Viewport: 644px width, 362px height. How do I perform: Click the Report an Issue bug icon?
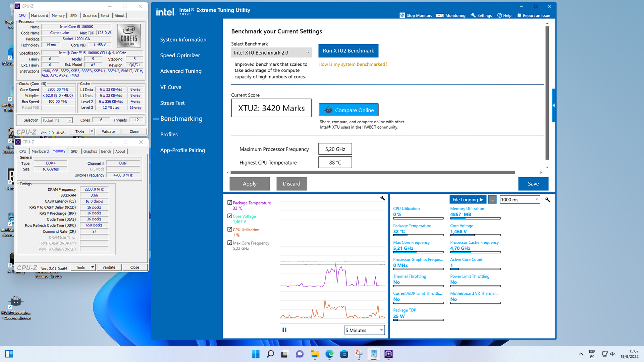coord(519,15)
